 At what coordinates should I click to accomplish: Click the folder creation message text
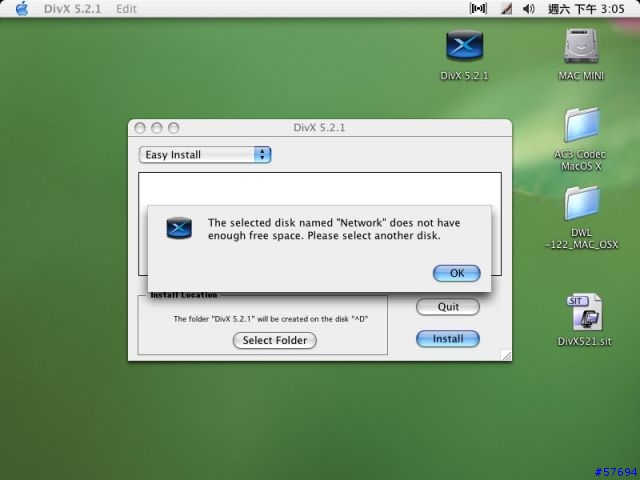click(271, 319)
